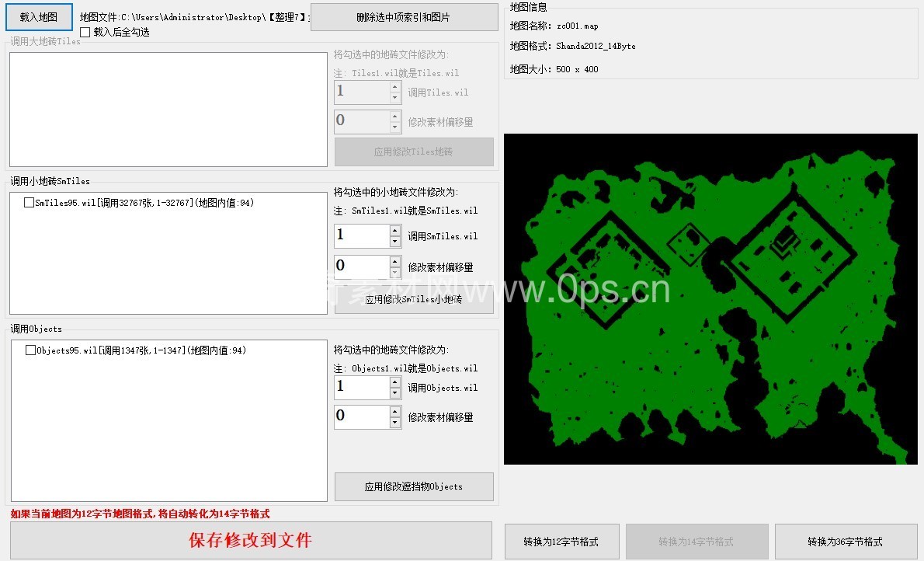Click 应用修改SmTiles小地砖 button
This screenshot has height=561, width=924.
(x=414, y=300)
